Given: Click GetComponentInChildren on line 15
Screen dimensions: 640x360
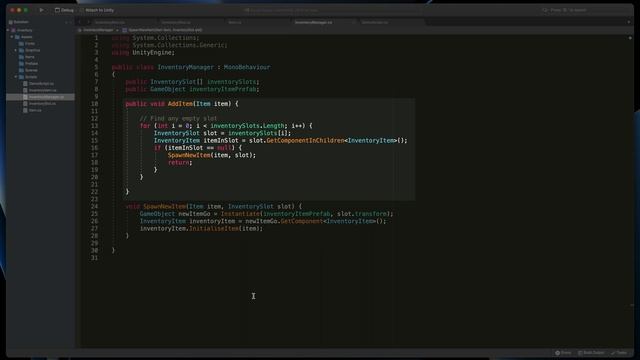Looking at the screenshot, I should (305, 140).
